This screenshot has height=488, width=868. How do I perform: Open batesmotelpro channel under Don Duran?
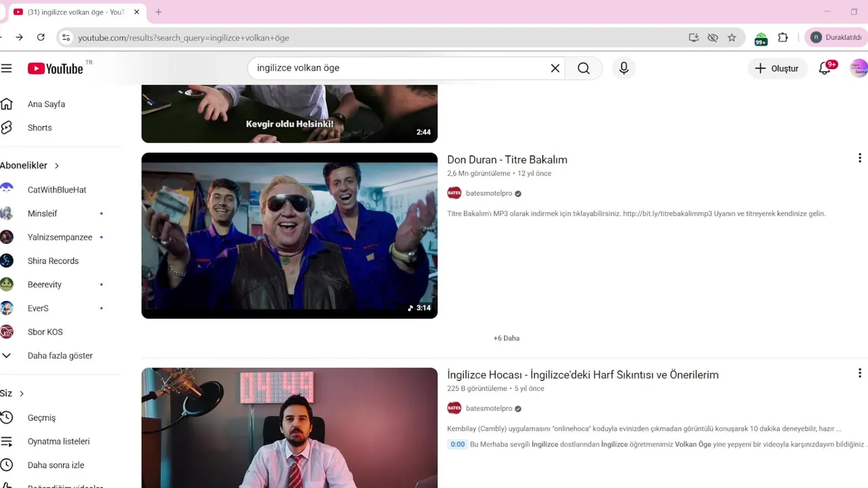point(489,193)
